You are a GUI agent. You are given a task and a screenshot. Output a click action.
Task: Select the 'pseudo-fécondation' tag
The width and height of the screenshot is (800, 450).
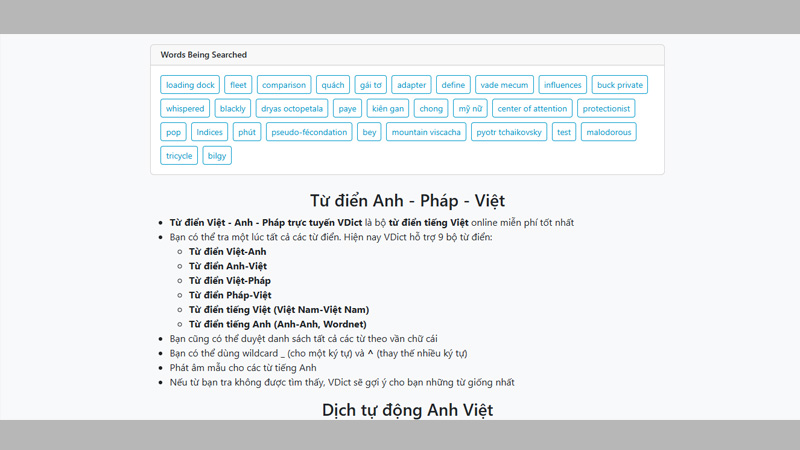pos(309,132)
